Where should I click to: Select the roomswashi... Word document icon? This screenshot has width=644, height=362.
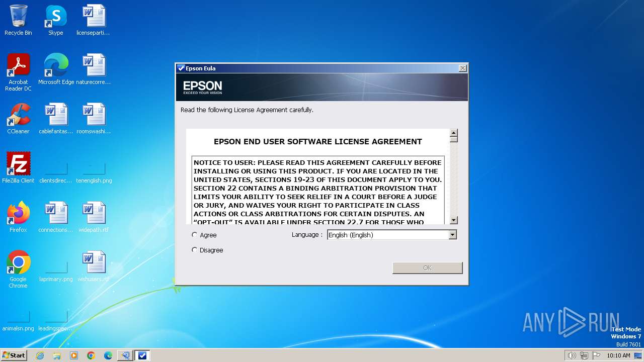click(x=94, y=119)
